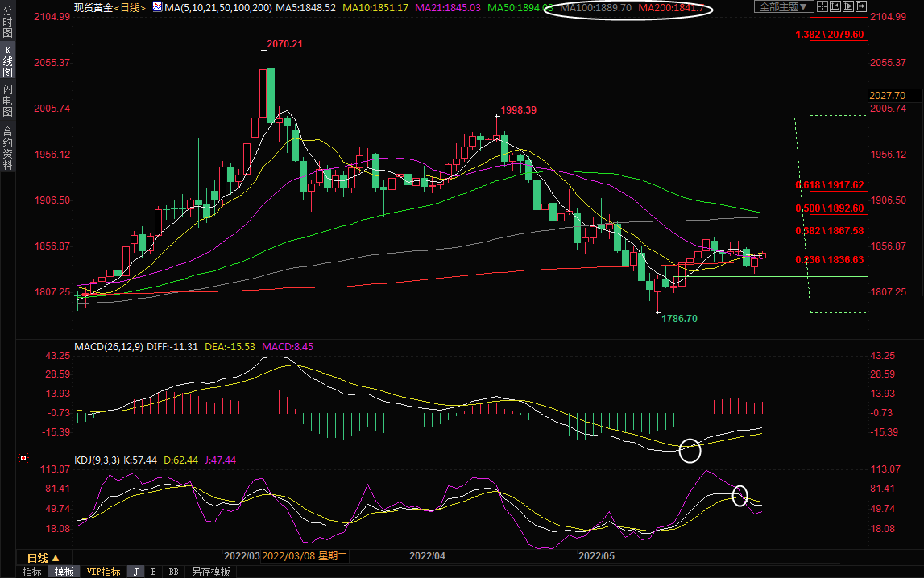
Task: Select the 指标 bottom tab
Action: pos(32,572)
